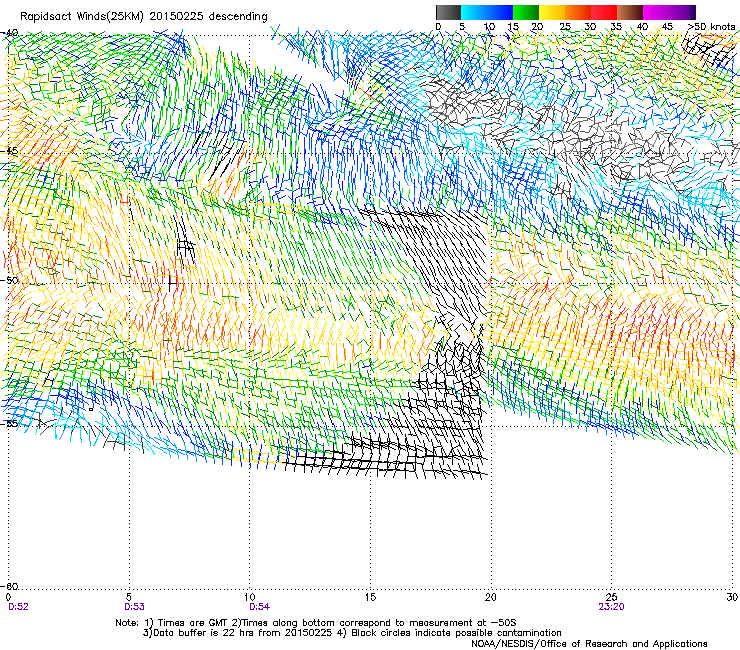The width and height of the screenshot is (740, 650).
Task: Click the brown 35-40 knots legend swatch
Action: pyautogui.click(x=630, y=12)
